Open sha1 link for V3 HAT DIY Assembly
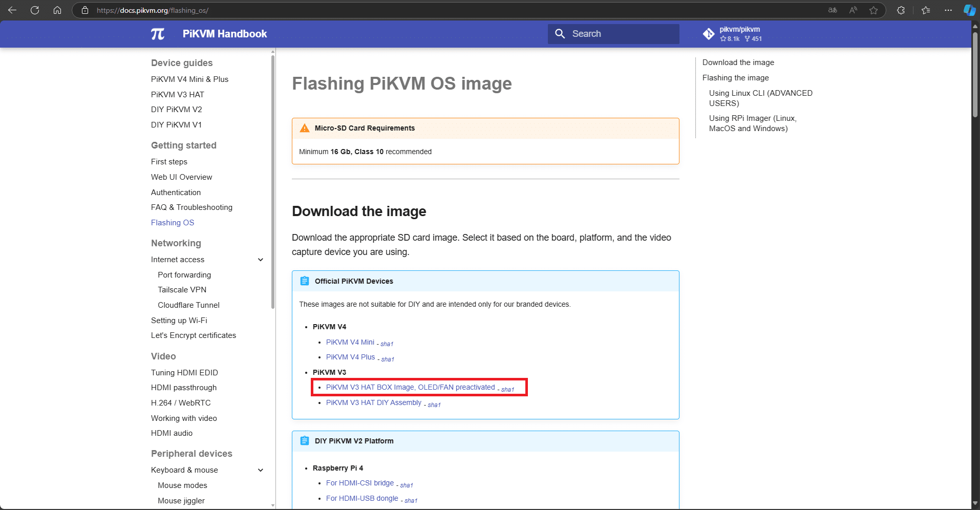Image resolution: width=980 pixels, height=510 pixels. 434,405
